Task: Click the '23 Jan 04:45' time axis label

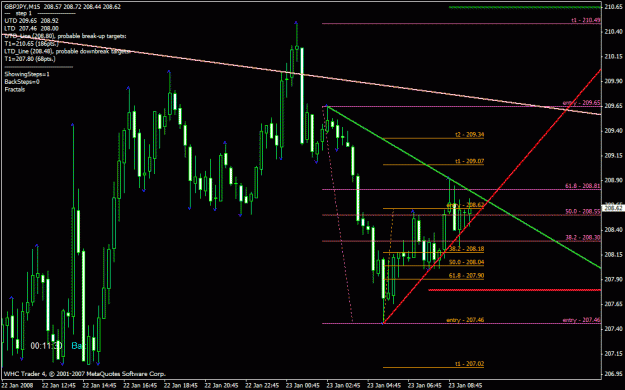Action: point(383,385)
